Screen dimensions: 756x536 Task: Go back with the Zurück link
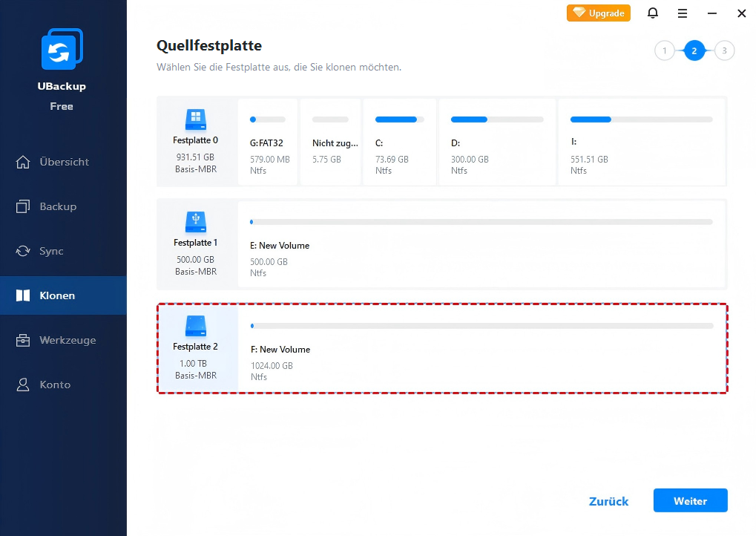coord(608,501)
